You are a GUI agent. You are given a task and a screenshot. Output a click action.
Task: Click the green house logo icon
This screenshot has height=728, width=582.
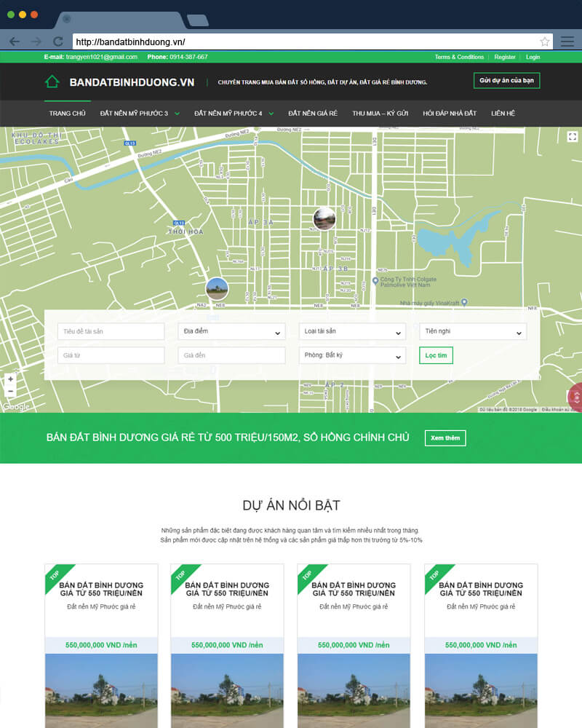[x=52, y=82]
